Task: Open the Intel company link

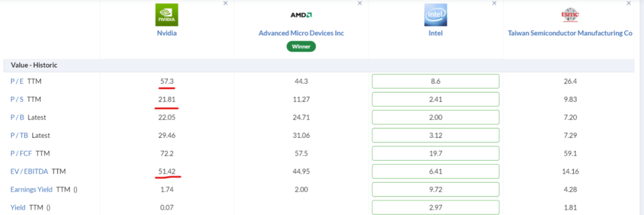Action: point(435,33)
